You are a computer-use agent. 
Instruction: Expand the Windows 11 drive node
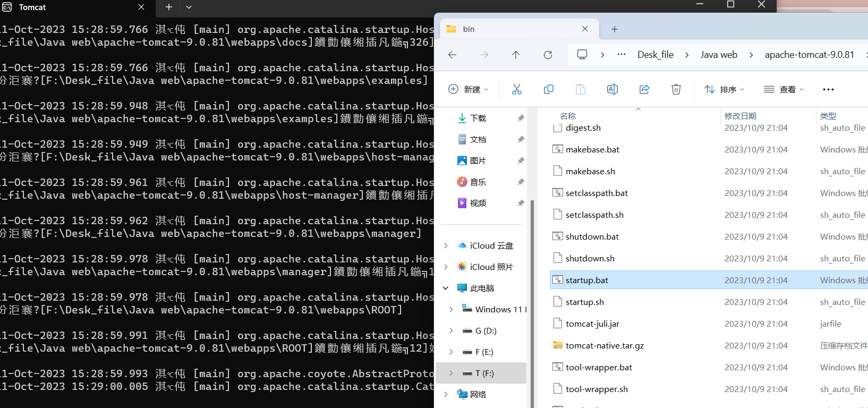[451, 309]
